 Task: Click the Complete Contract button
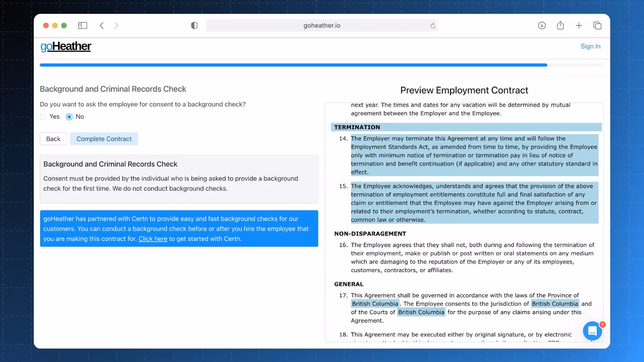point(104,139)
